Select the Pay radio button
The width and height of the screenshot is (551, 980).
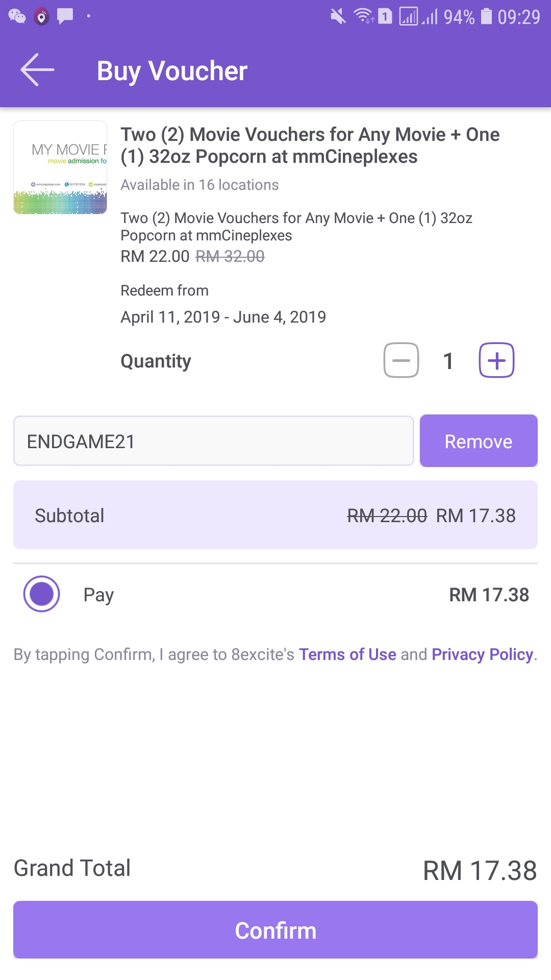coord(42,594)
